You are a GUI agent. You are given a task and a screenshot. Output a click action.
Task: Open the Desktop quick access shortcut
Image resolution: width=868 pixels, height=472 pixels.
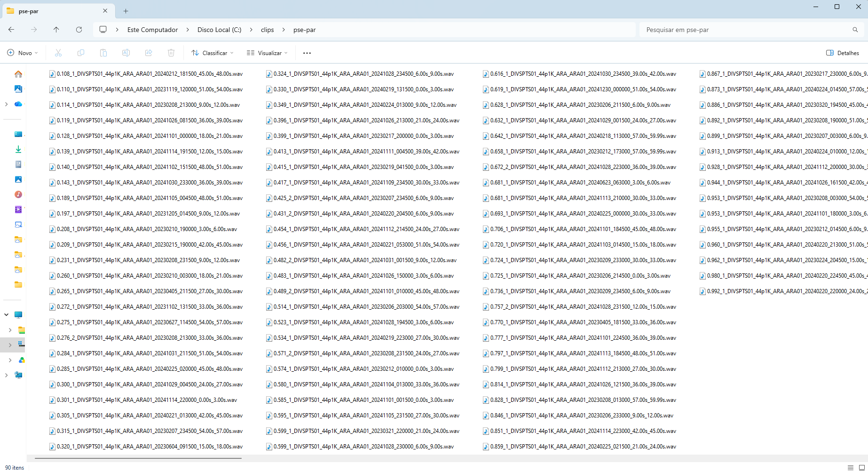18,134
